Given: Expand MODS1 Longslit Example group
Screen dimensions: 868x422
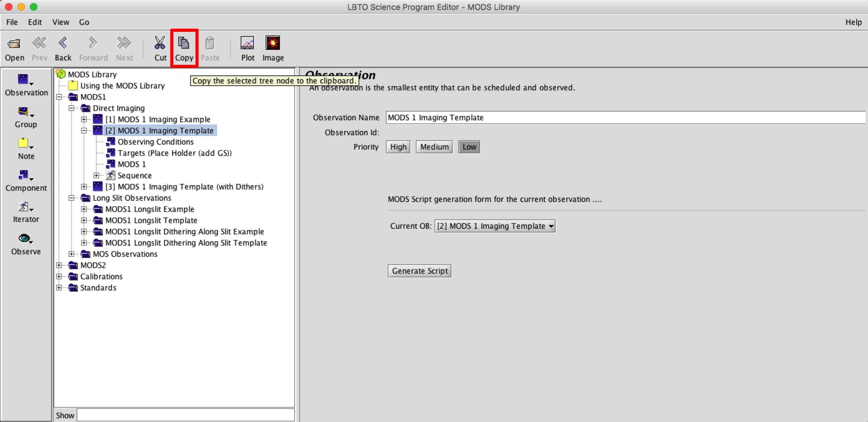Looking at the screenshot, I should coord(84,209).
